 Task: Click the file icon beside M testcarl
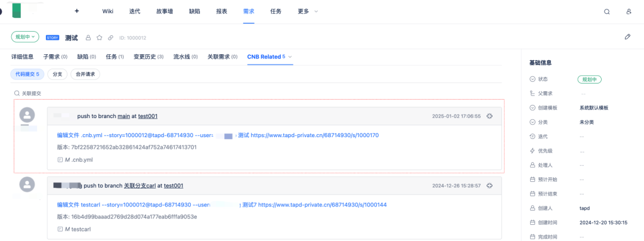pos(60,228)
